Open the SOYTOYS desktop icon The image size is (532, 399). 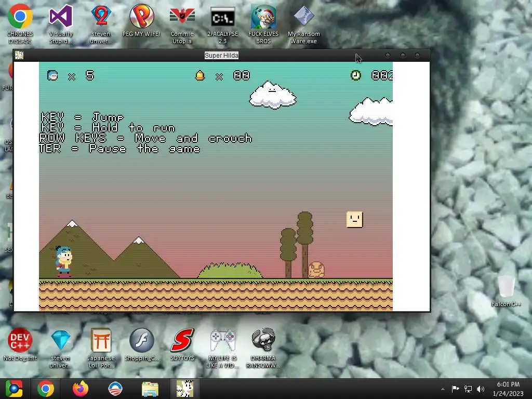click(182, 344)
